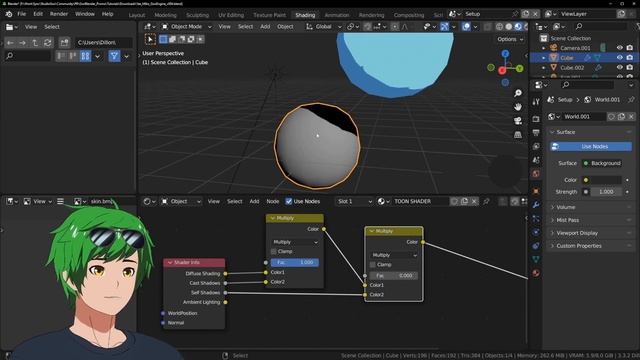Create new folder in file browser

point(64,42)
